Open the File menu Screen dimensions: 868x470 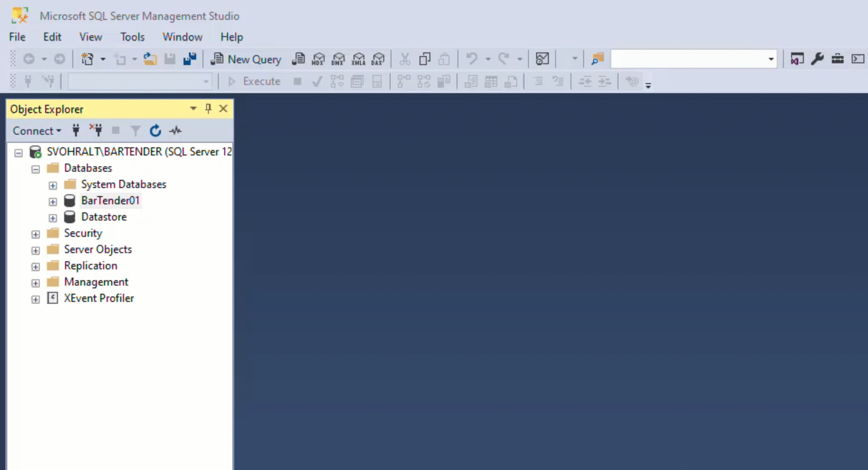click(x=17, y=37)
